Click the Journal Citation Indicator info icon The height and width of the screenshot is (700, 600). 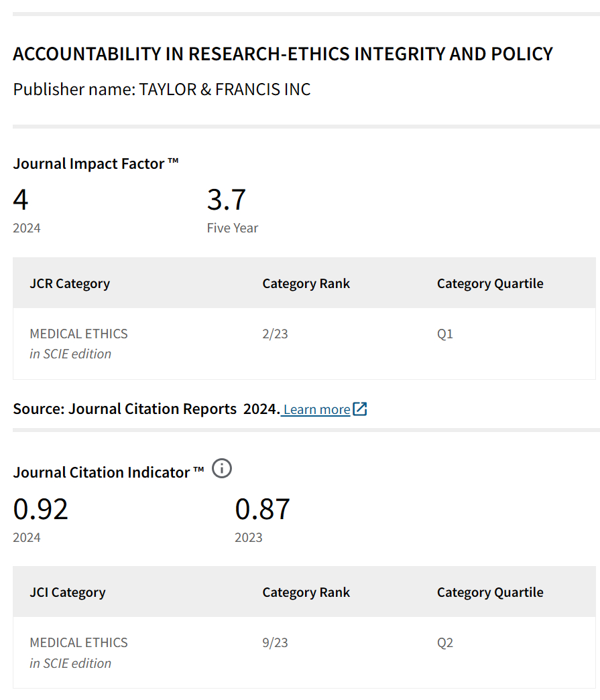coord(222,469)
